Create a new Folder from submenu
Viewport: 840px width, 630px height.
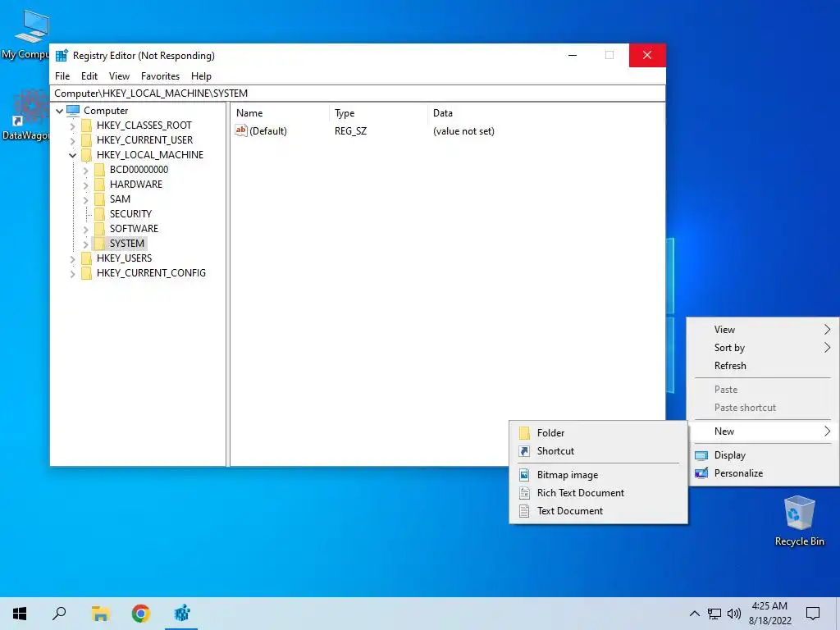598,433
